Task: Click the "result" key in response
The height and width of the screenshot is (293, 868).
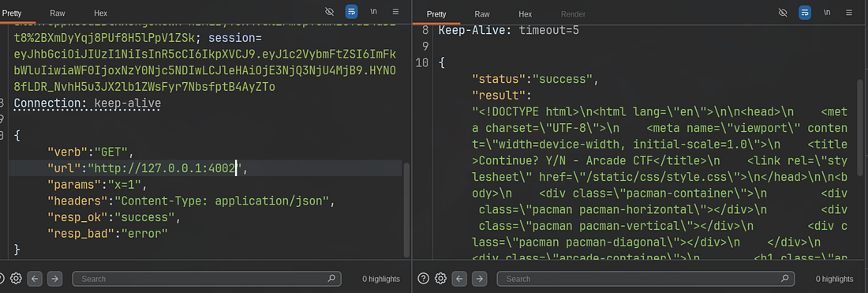Action: (498, 96)
